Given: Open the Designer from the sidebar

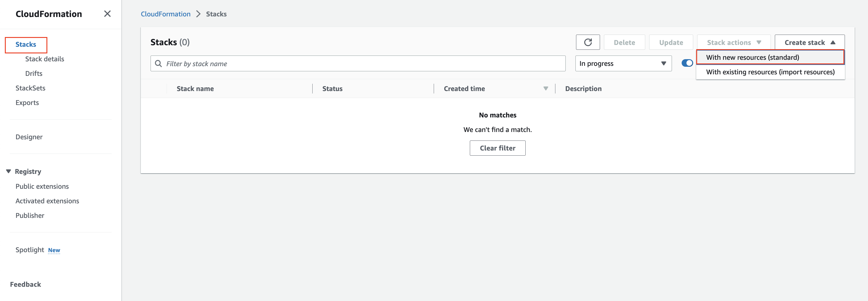Looking at the screenshot, I should tap(29, 137).
